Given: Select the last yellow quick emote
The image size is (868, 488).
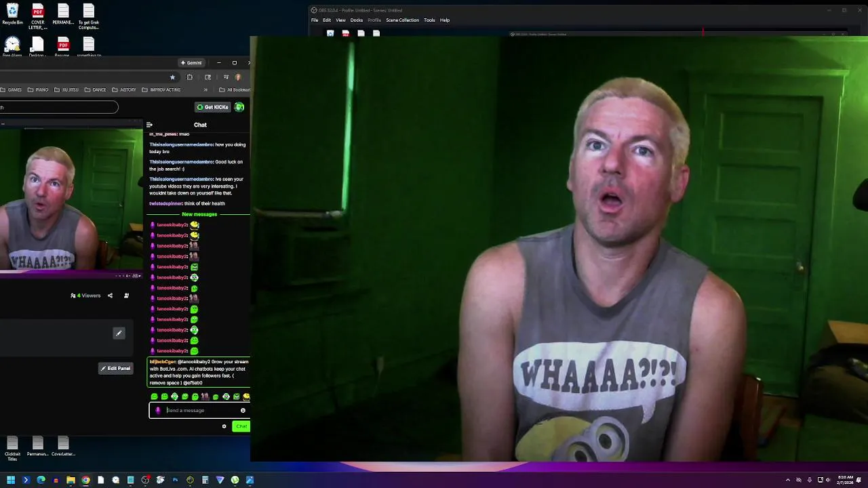Looking at the screenshot, I should pos(246,396).
